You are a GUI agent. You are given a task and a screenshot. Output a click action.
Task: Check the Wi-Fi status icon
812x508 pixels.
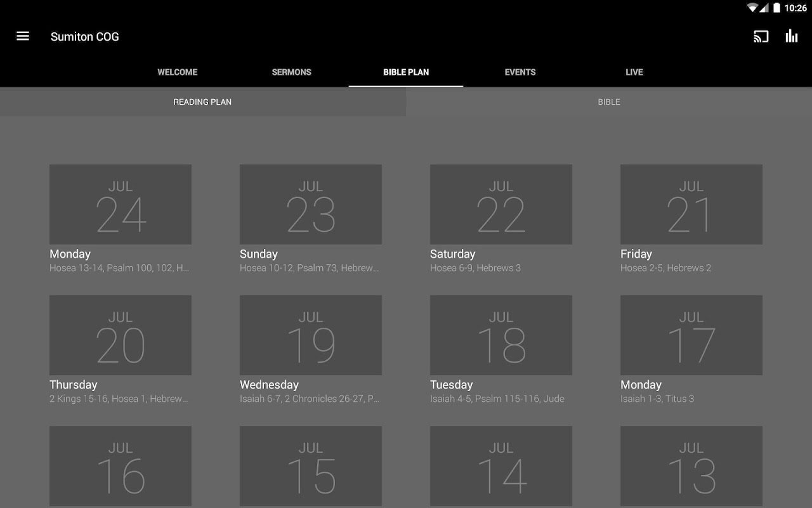pyautogui.click(x=752, y=8)
